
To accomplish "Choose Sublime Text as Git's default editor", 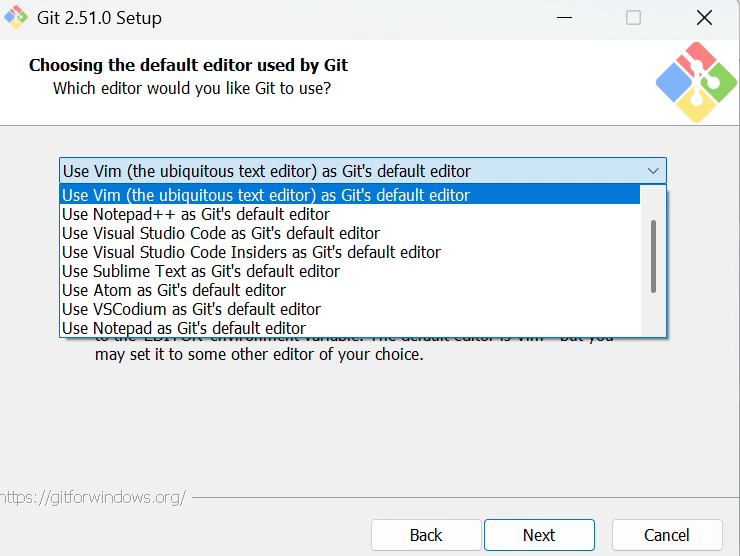I will 200,271.
